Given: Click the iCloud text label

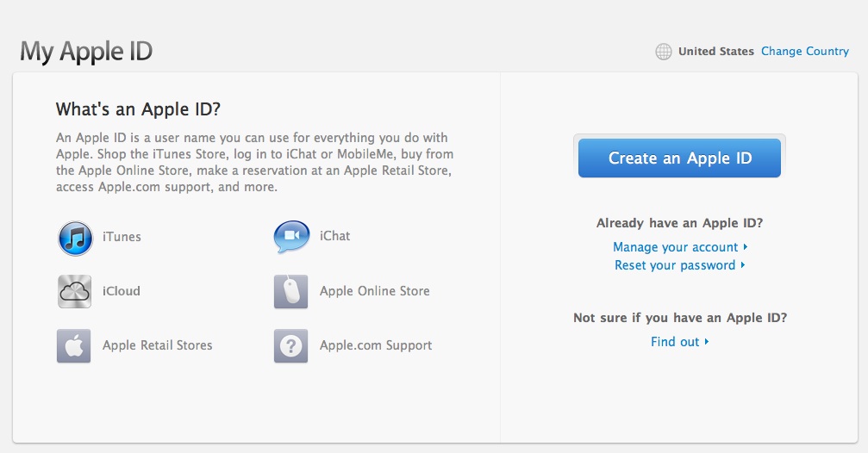Looking at the screenshot, I should [x=122, y=291].
